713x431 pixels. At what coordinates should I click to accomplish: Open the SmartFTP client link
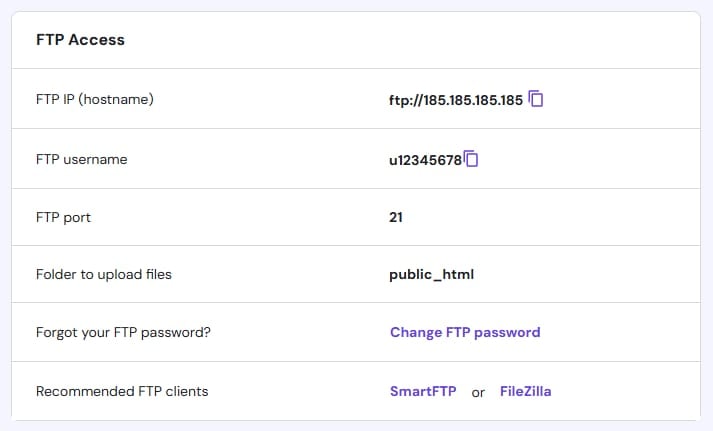tap(423, 391)
